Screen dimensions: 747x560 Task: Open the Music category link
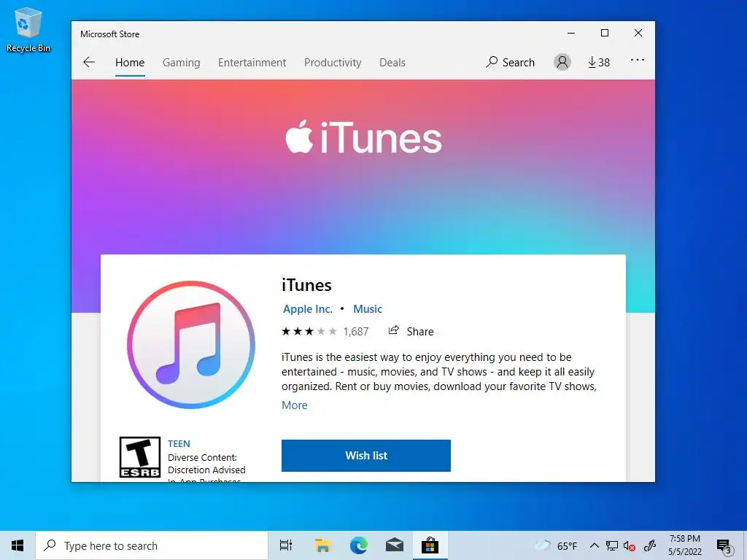368,309
